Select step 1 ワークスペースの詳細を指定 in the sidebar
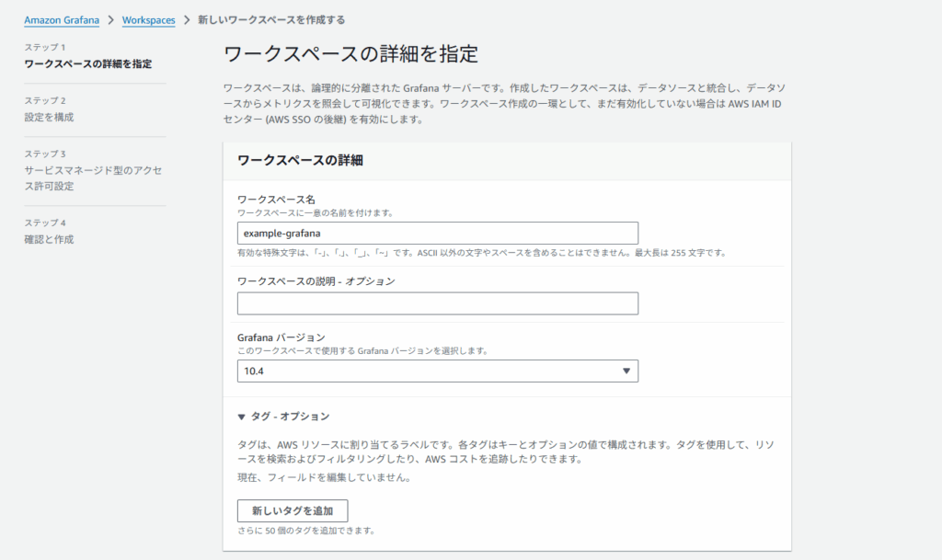The image size is (942, 560). pyautogui.click(x=87, y=63)
